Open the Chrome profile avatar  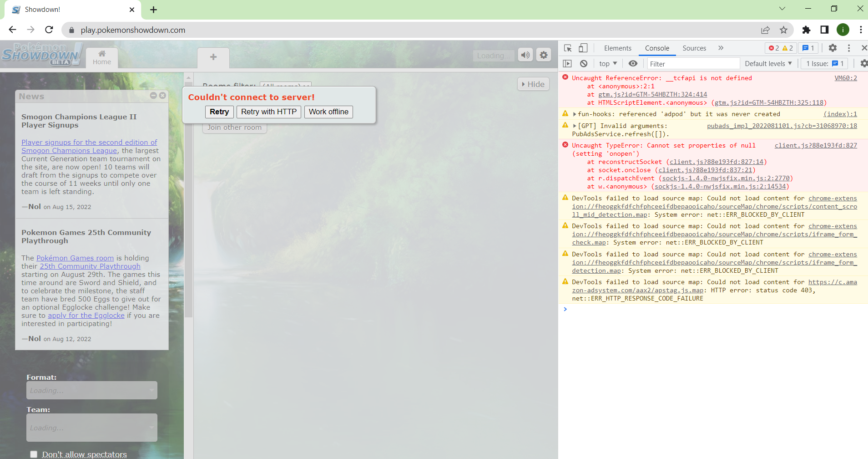point(843,30)
